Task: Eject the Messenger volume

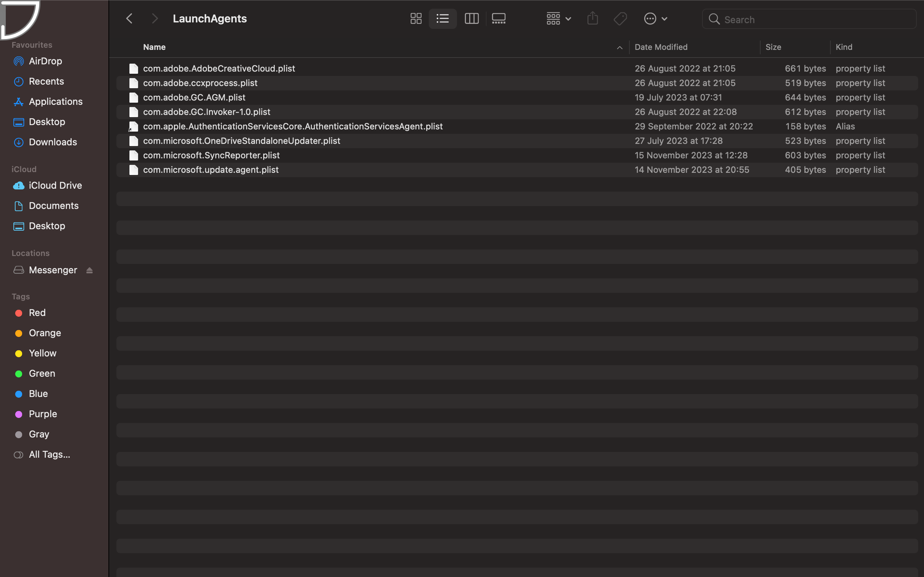Action: point(90,270)
